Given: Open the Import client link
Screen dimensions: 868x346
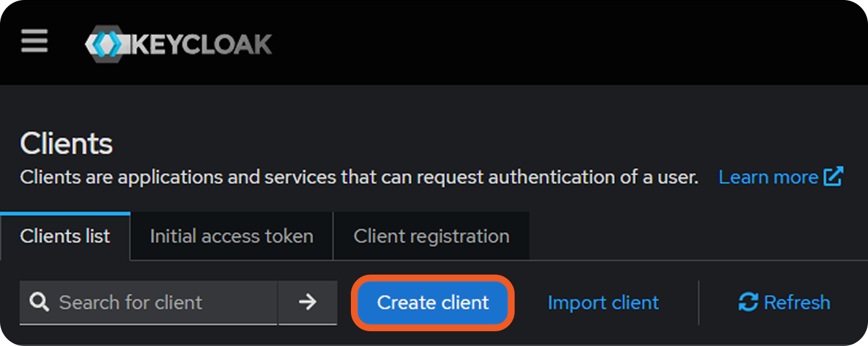Looking at the screenshot, I should pyautogui.click(x=603, y=302).
